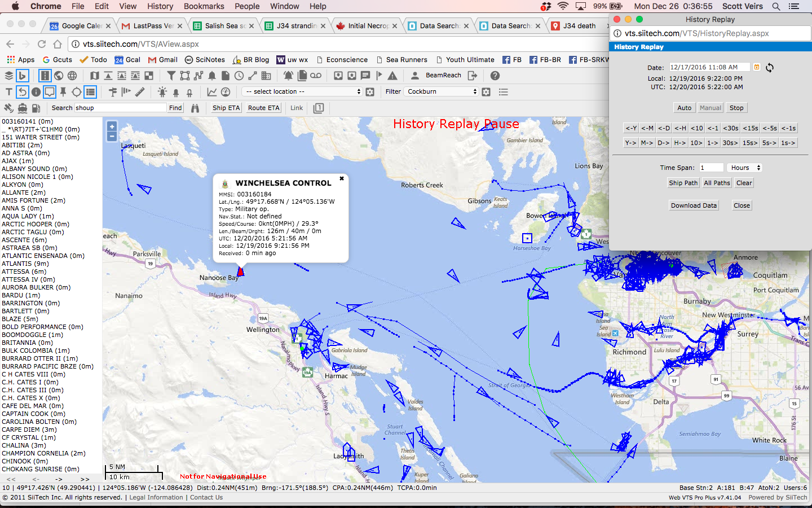Expand the Hours time span dropdown
Screen dimensions: 812x508
(745, 168)
